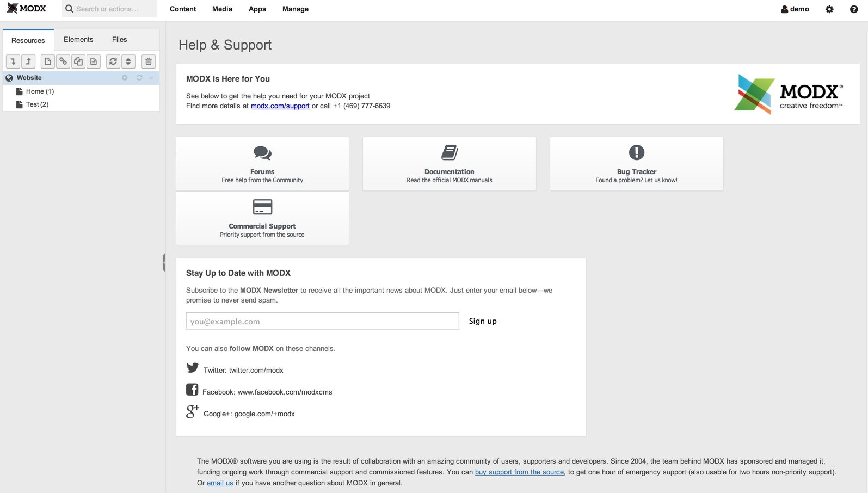Collapse the left sidebar using the handle

click(x=164, y=262)
